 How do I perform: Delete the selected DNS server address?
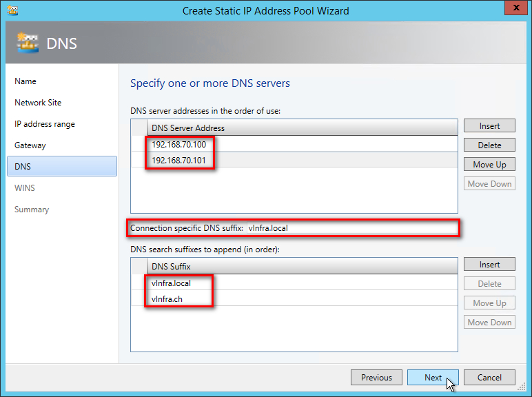click(x=489, y=145)
